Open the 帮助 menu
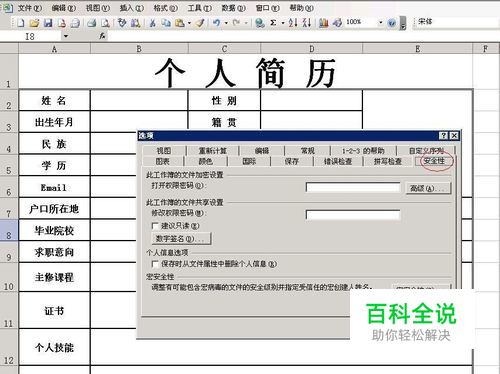 click(302, 8)
